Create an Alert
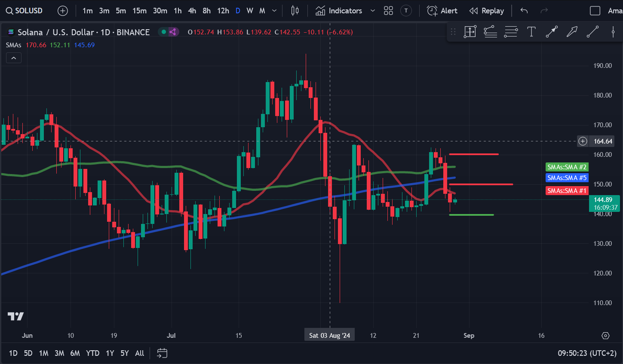The height and width of the screenshot is (364, 623). pyautogui.click(x=442, y=11)
